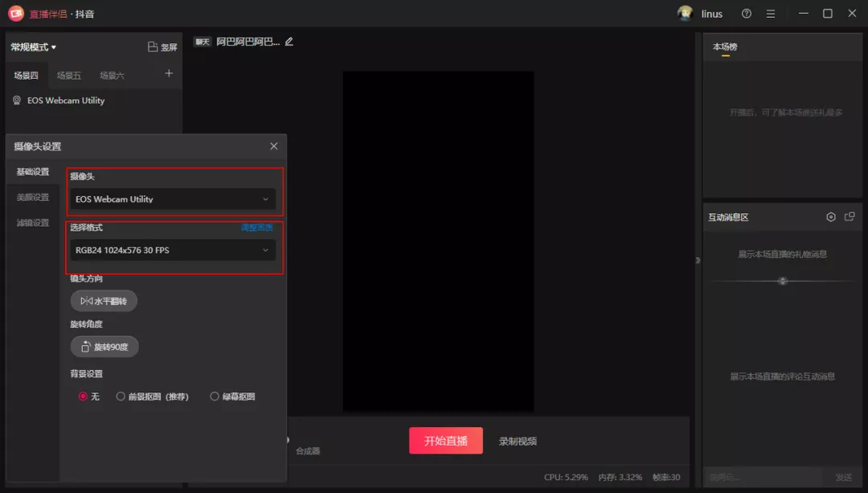Select the 场景五 tab

68,76
